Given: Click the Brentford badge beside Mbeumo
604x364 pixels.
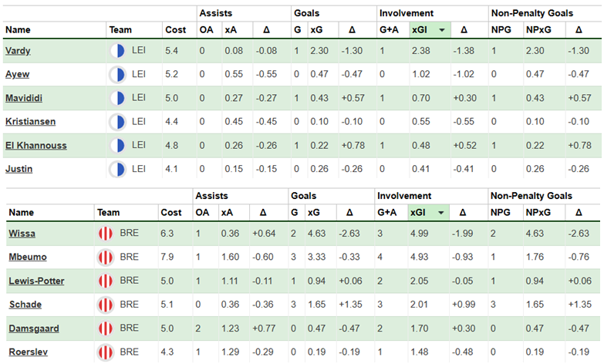Looking at the screenshot, I should point(106,256).
